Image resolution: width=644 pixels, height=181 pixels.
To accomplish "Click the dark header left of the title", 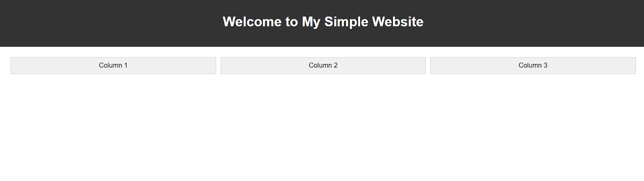I will tap(101, 23).
